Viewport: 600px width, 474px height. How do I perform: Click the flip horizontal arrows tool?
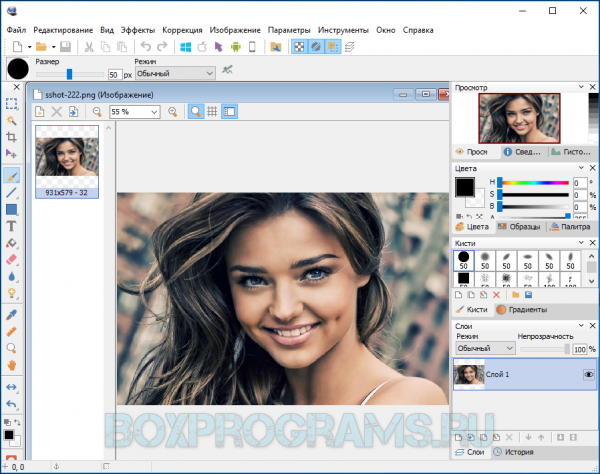[11, 387]
